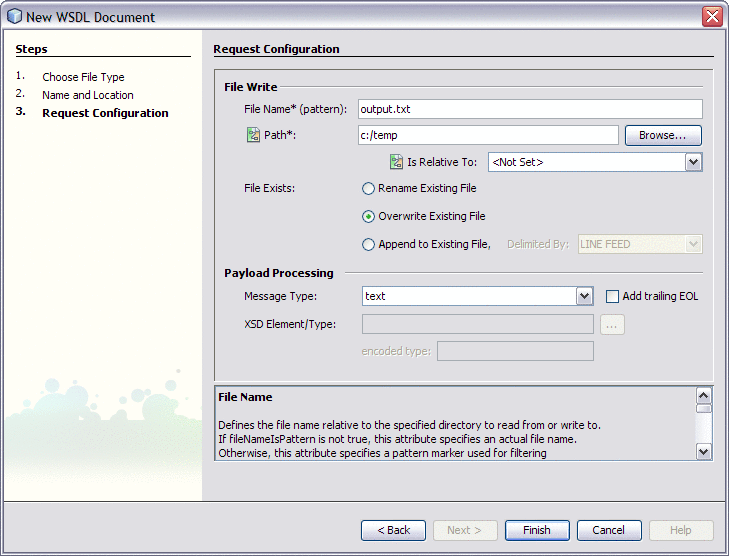Open the Message Type combo box
Screen dimensions: 729x556
pyautogui.click(x=584, y=296)
